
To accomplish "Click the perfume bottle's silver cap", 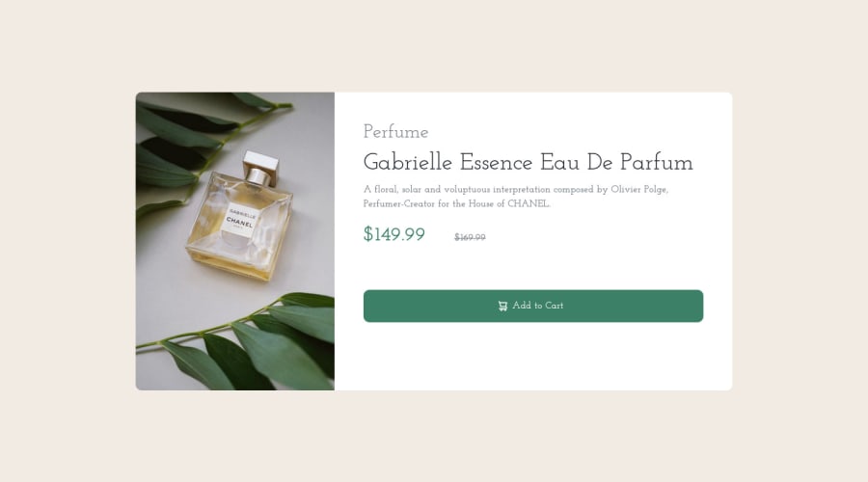I will click(x=260, y=167).
